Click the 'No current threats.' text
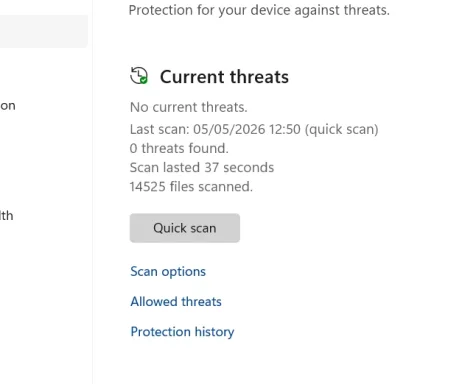The width and height of the screenshot is (462, 384). [x=189, y=107]
